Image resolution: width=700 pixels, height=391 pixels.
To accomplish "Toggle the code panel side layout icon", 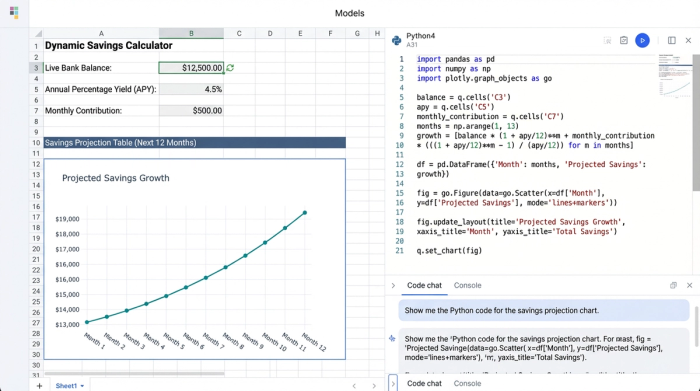I will [671, 41].
